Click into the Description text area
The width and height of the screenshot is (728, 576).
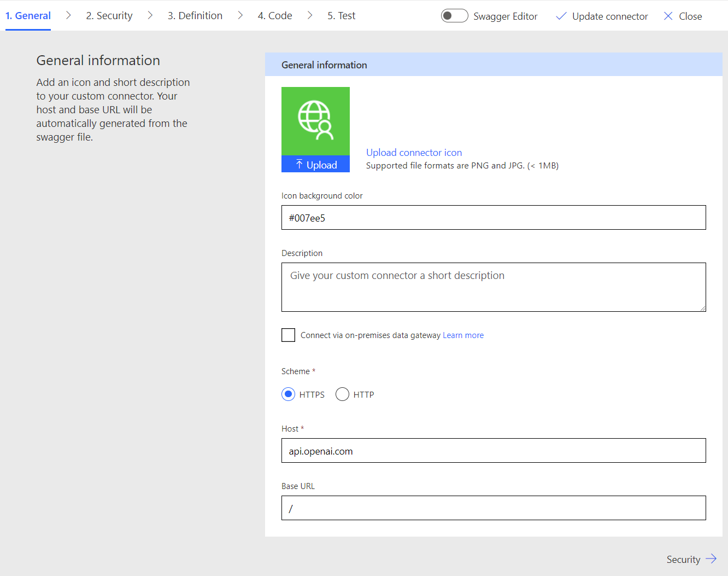[x=494, y=287]
